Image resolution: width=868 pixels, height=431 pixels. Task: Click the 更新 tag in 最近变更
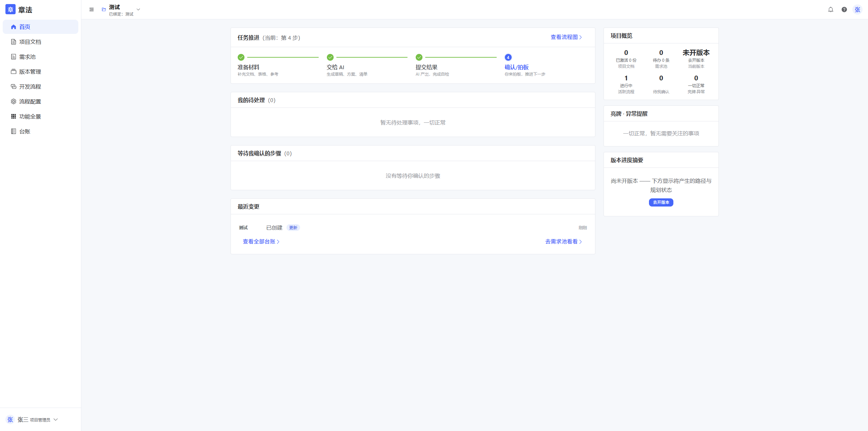[293, 228]
